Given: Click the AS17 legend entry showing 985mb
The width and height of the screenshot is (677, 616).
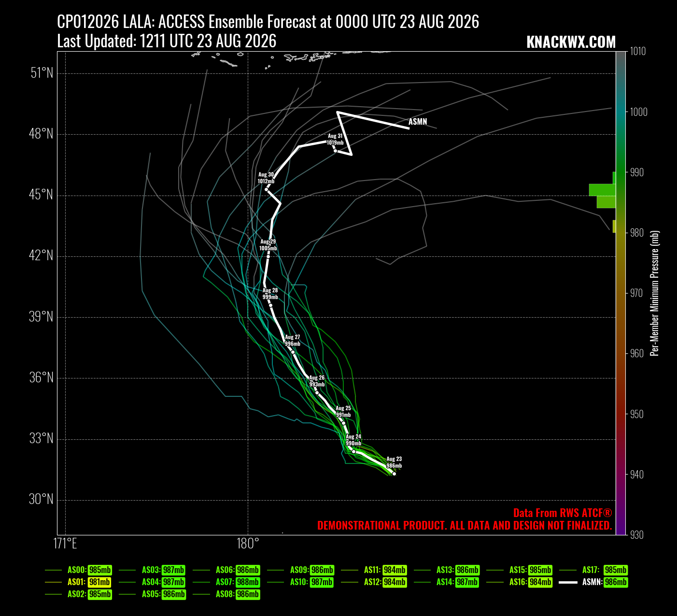Looking at the screenshot, I should (593, 570).
